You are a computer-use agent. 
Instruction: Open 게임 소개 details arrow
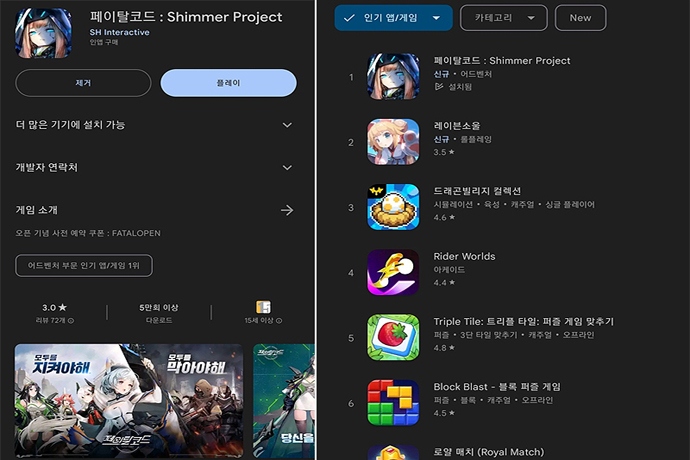pyautogui.click(x=287, y=210)
